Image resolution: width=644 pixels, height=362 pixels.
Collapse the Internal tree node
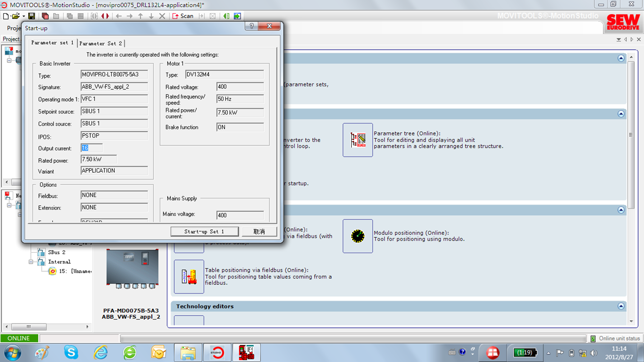31,262
